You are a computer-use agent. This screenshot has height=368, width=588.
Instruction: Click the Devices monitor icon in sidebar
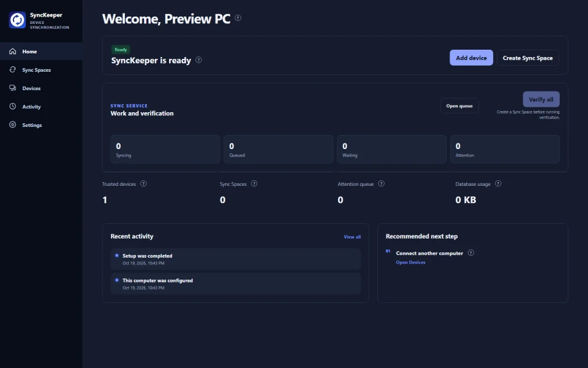(x=13, y=88)
